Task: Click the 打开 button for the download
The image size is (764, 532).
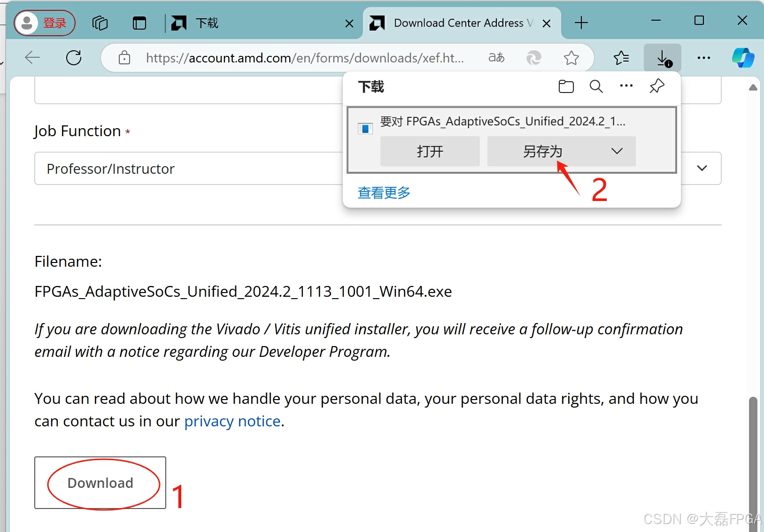Action: (430, 151)
